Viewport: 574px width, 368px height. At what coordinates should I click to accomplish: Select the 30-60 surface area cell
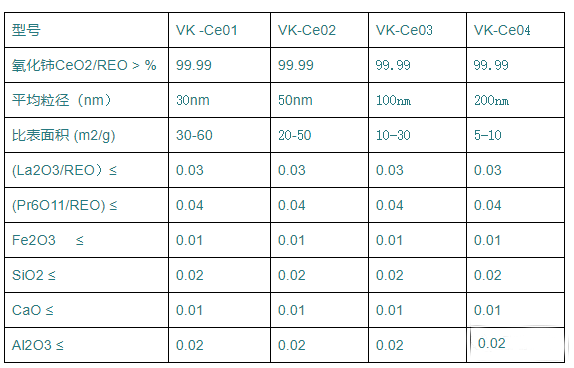click(x=219, y=135)
